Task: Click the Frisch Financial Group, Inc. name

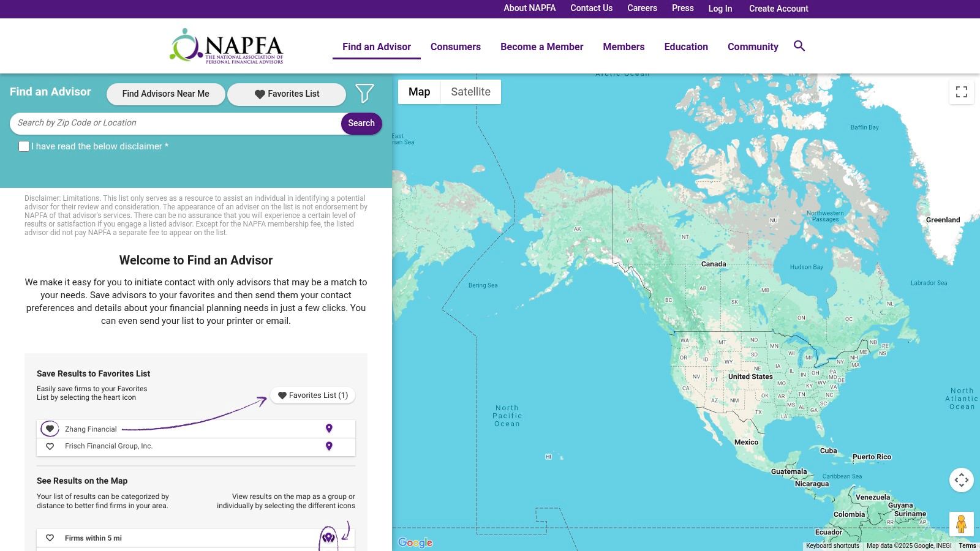Action: [x=108, y=446]
